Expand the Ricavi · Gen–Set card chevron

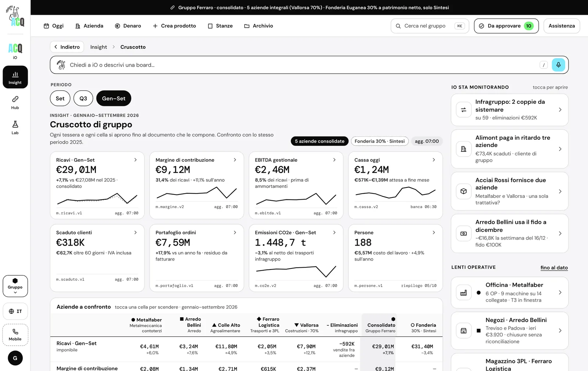tap(136, 160)
